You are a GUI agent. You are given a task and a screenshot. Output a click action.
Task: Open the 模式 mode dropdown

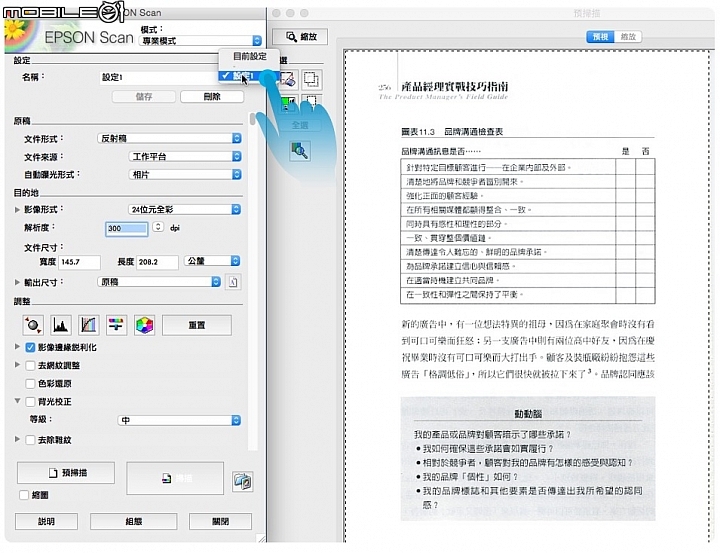pos(200,41)
